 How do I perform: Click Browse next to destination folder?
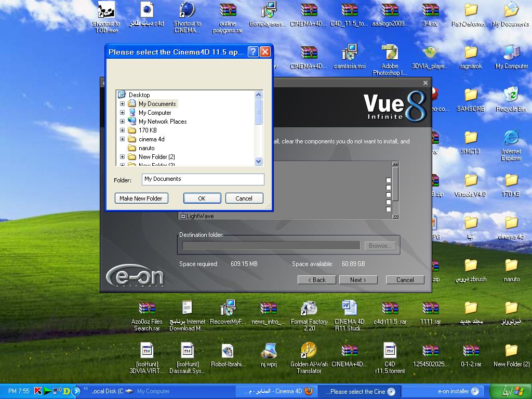[380, 245]
